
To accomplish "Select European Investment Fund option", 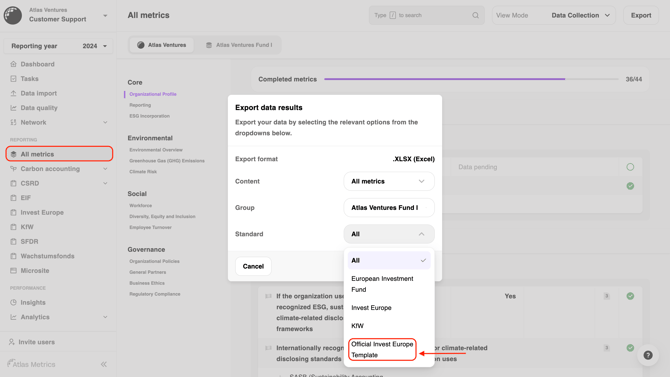I will tap(389, 284).
